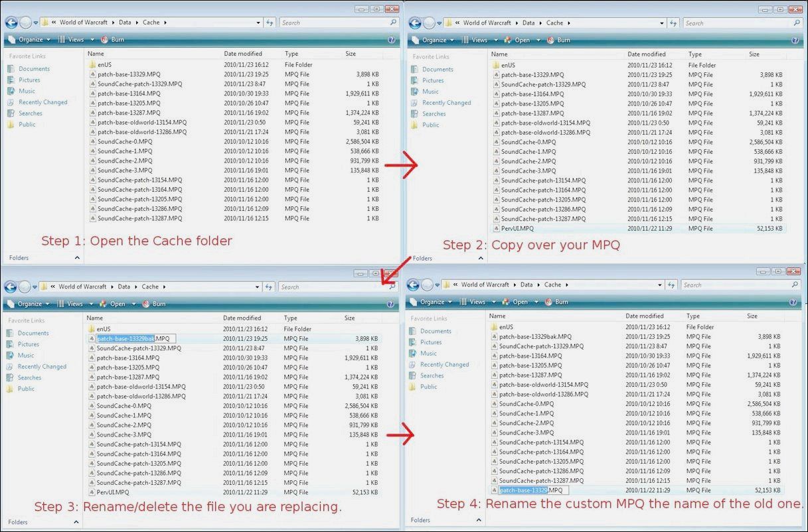Open Help in the Step 3 window toolbar
808x532 pixels.
pyautogui.click(x=390, y=304)
